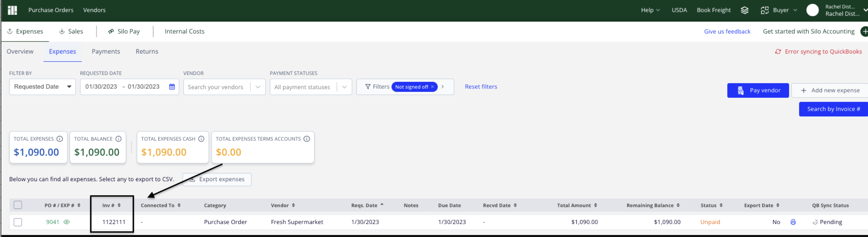Toggle the select-all checkbox in table header

pos(18,205)
